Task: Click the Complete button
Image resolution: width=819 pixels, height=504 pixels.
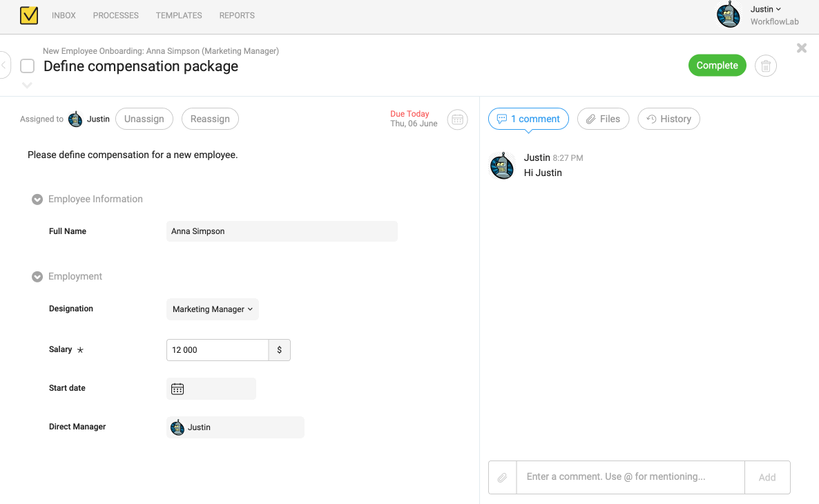Action: point(717,65)
